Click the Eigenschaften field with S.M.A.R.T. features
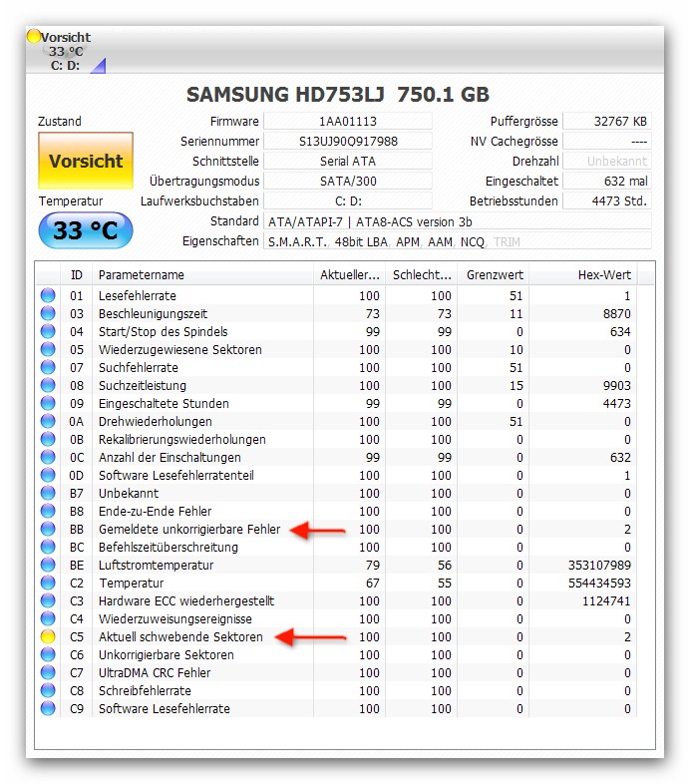690x784 pixels. (458, 241)
